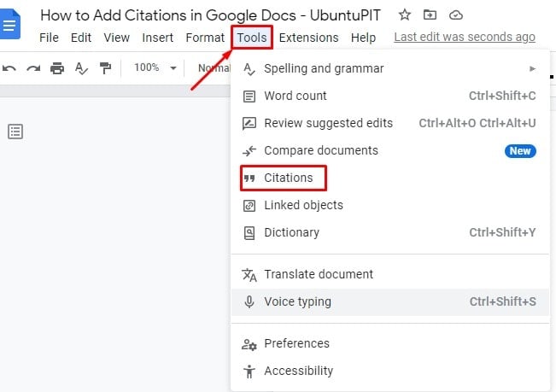Star the document

pos(404,15)
